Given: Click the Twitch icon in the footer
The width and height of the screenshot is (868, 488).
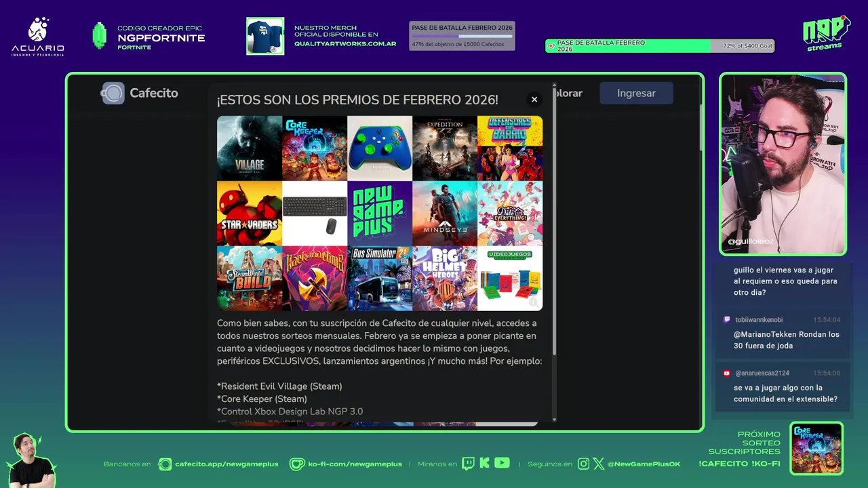Looking at the screenshot, I should click(468, 464).
